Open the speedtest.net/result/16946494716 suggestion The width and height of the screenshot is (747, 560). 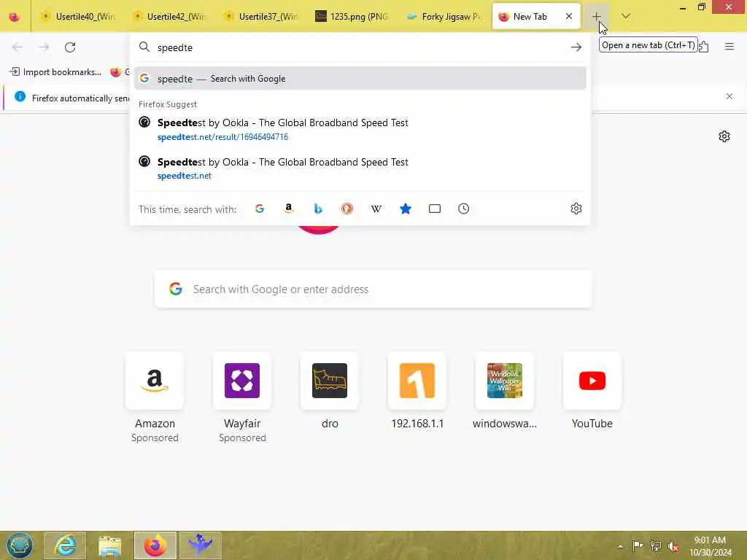pyautogui.click(x=360, y=130)
